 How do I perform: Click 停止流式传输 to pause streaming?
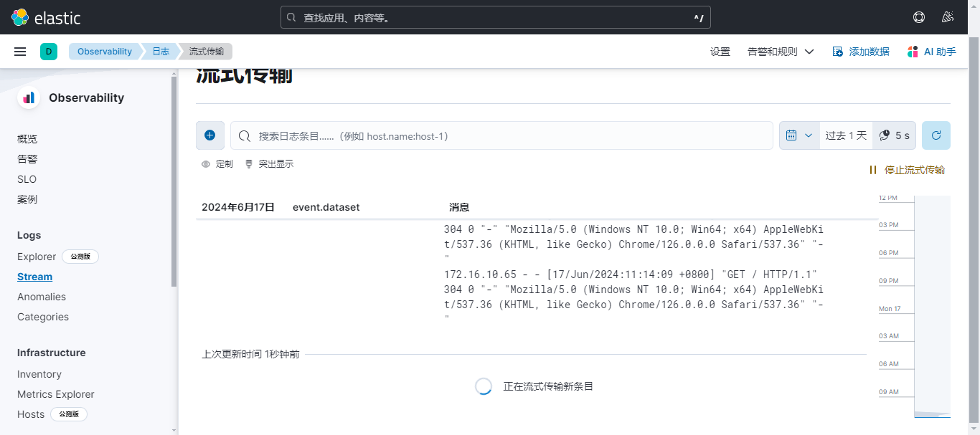tap(907, 170)
